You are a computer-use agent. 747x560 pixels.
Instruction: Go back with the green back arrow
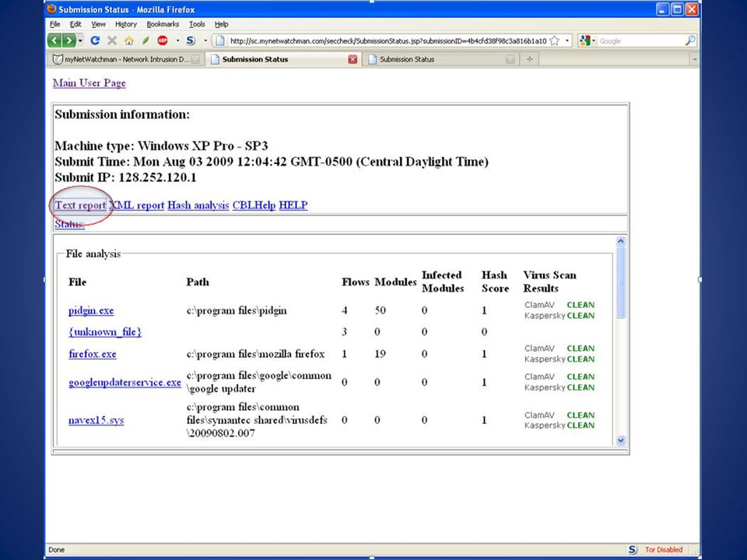pos(54,40)
